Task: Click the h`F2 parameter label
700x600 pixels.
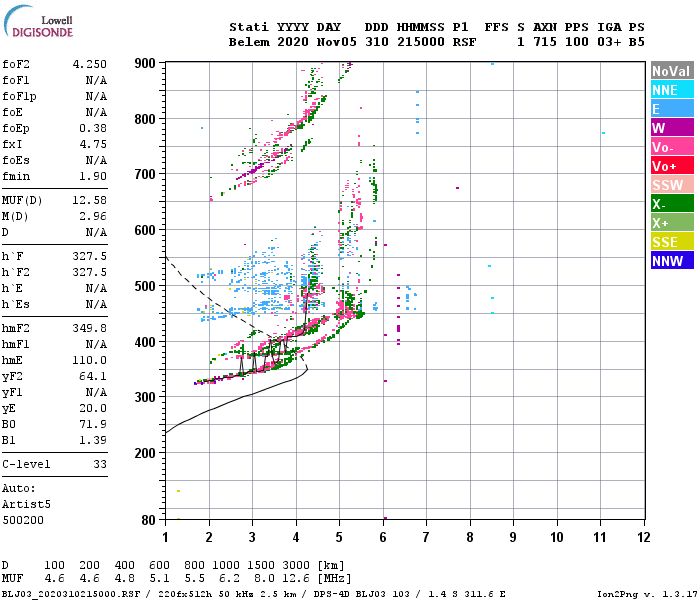Action: point(16,272)
